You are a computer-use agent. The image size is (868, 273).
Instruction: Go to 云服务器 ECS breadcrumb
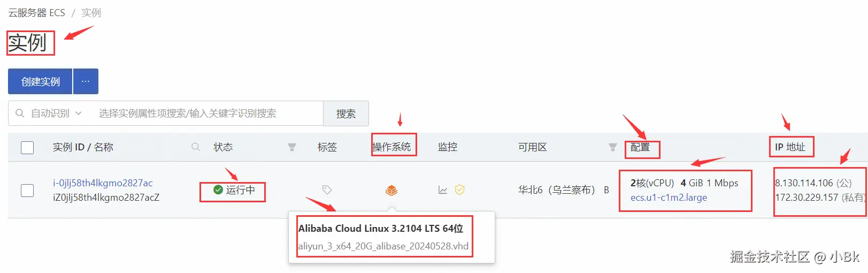(36, 13)
